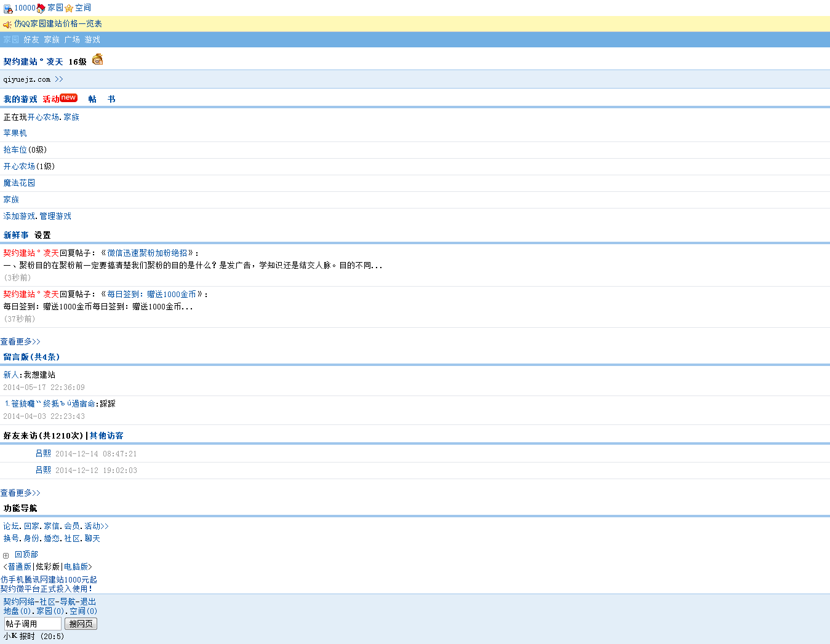This screenshot has width=830, height=644.
Task: Open profile name 契约建站°凌天 heading
Action: (33, 62)
